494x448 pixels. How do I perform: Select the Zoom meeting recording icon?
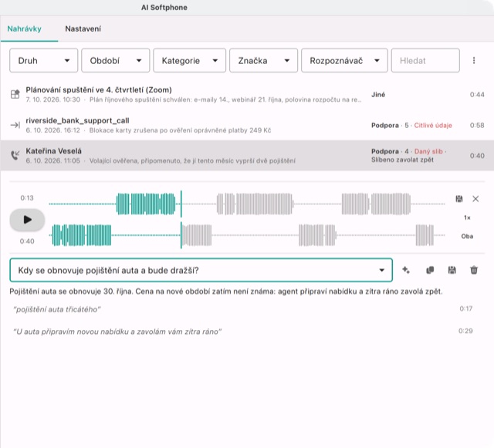click(15, 94)
